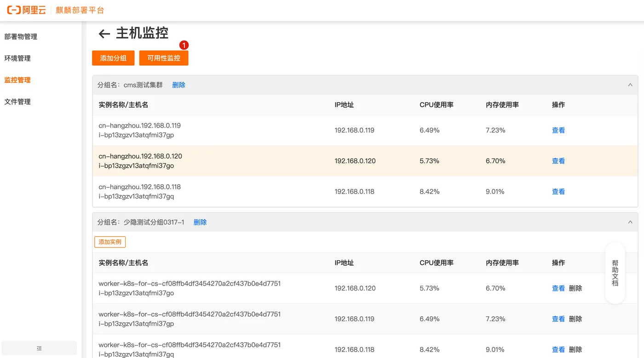
Task: Delete worker row with IP 192.168.0.120
Action: (x=575, y=288)
